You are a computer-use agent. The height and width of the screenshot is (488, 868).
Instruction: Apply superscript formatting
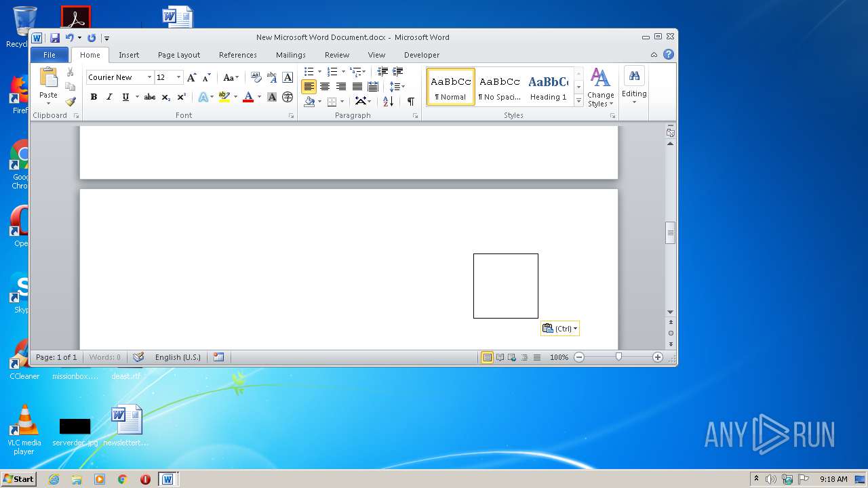[x=181, y=97]
